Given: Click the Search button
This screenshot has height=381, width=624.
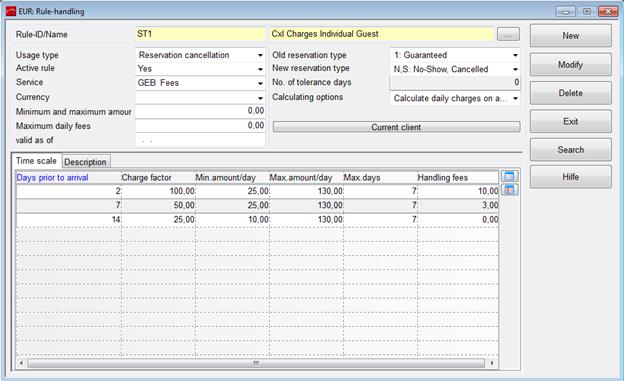Looking at the screenshot, I should (570, 150).
